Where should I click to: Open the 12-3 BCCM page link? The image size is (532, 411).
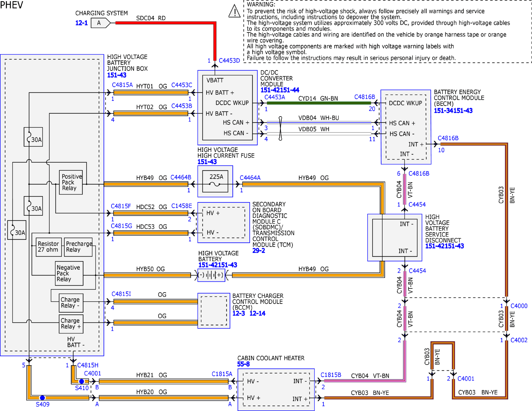pyautogui.click(x=239, y=313)
